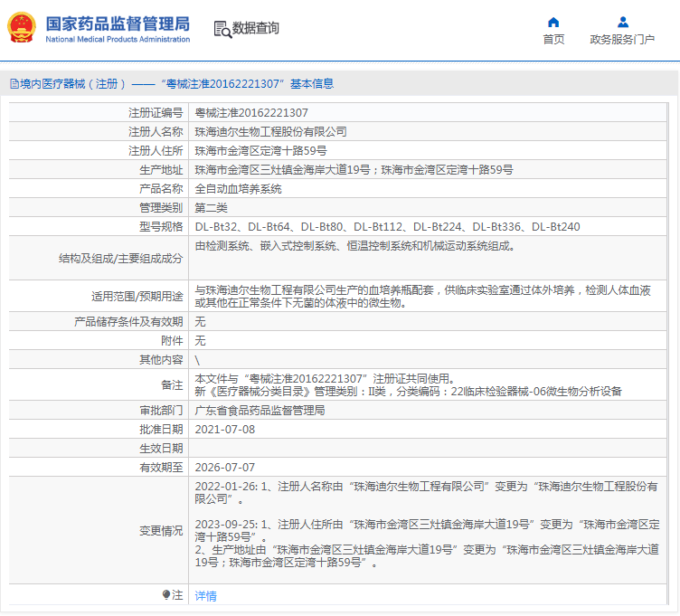Click the 数据查询 heading text
Viewport: 680px width, 616px height.
pyautogui.click(x=255, y=28)
